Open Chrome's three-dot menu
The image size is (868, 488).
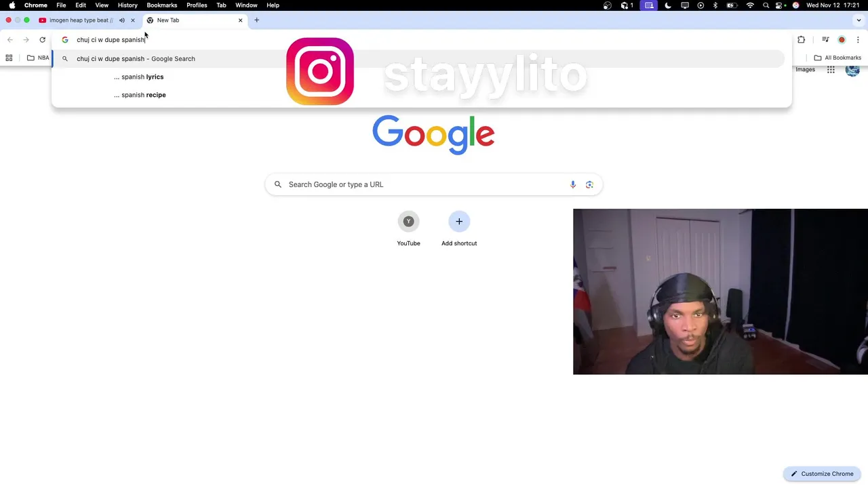858,40
